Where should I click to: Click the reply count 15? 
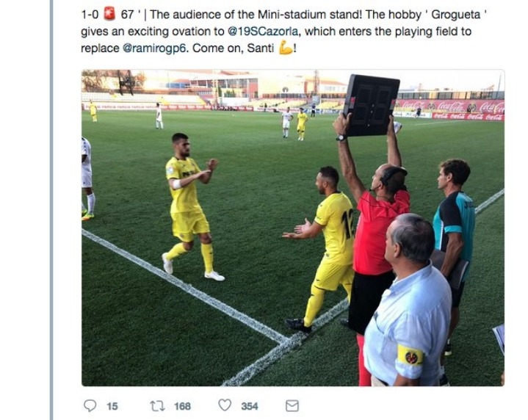[112, 406]
